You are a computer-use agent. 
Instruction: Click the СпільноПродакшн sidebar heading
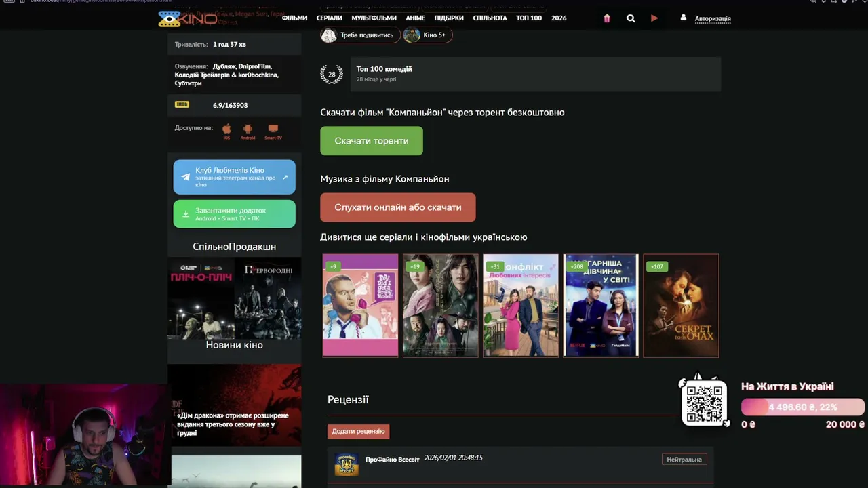(x=235, y=247)
